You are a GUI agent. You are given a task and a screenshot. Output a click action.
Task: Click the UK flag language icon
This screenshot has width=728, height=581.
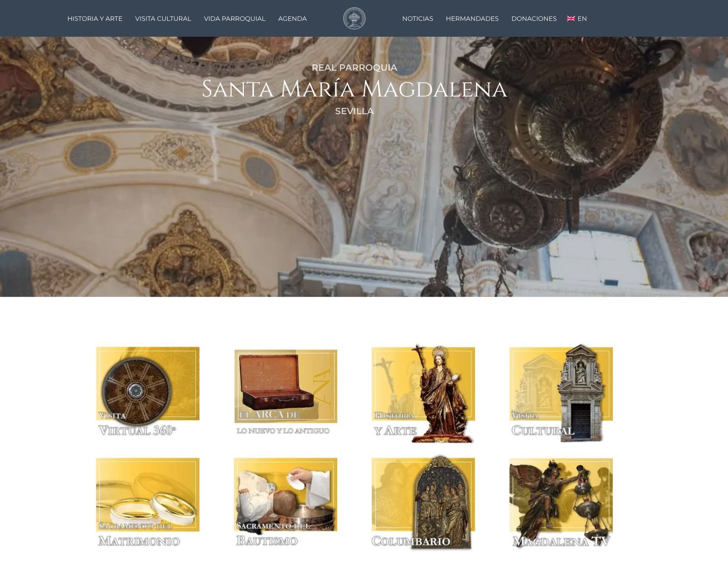tap(571, 19)
